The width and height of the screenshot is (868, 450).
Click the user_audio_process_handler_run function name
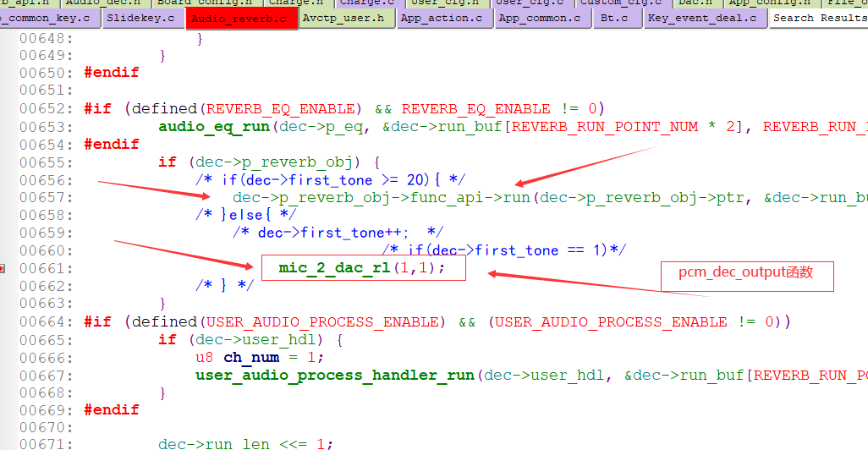point(334,376)
